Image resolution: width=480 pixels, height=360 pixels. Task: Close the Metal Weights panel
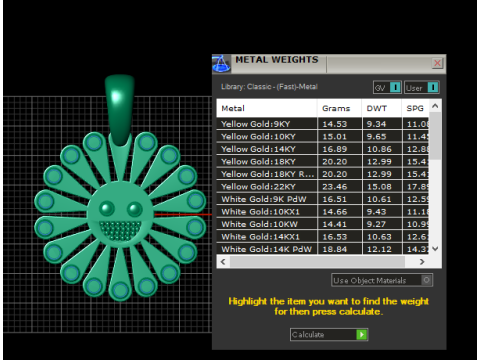point(437,63)
